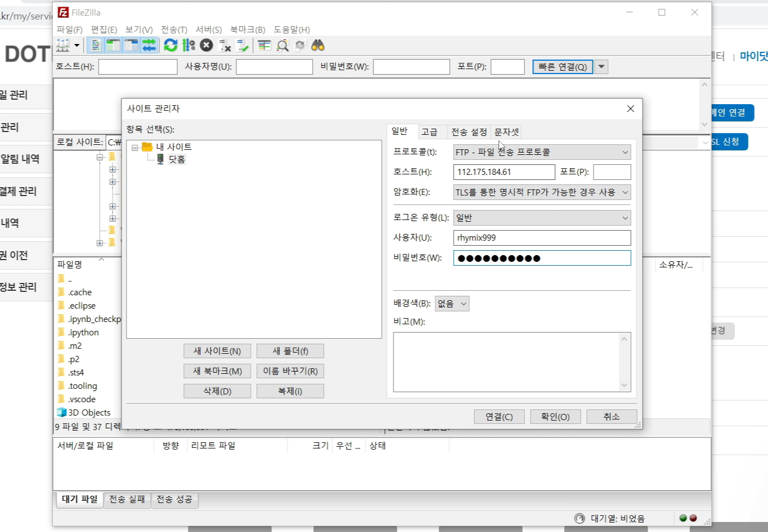Click the site 포트(P) field in dialog
The image size is (768, 532).
pos(612,172)
